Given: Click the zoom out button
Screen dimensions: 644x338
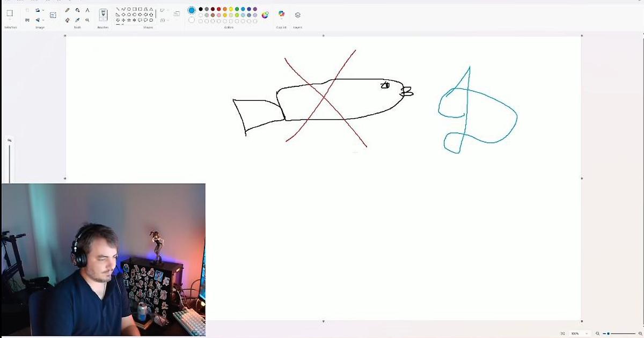Looking at the screenshot, I should [x=597, y=333].
